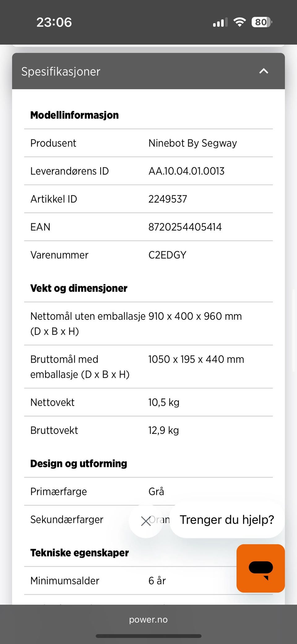Tap the Design og utforming heading
Image resolution: width=297 pixels, height=644 pixels.
click(x=79, y=464)
